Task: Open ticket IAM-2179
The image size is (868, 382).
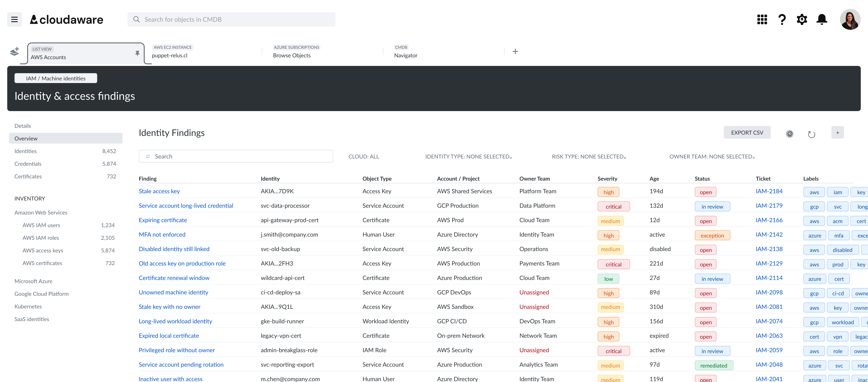Action: click(769, 206)
